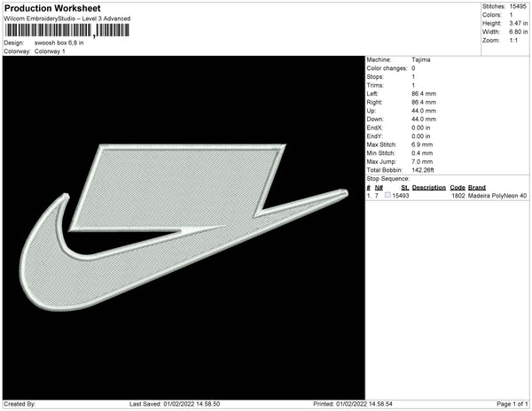Click the Last Saved timestamp

[175, 404]
